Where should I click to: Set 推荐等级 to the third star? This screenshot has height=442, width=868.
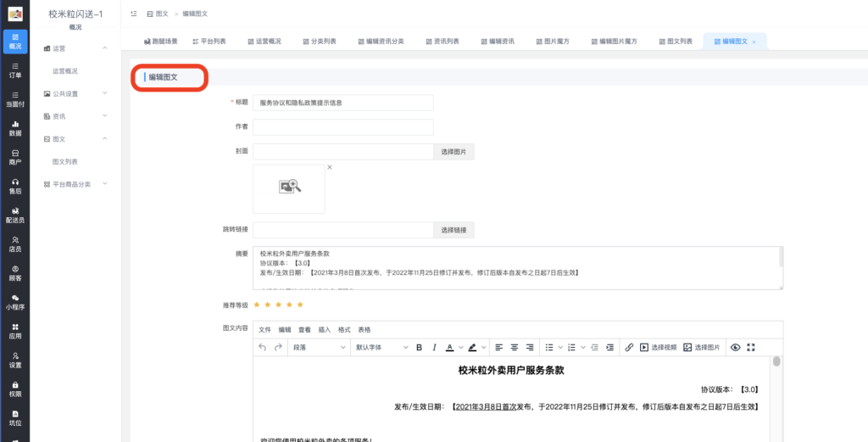[278, 305]
